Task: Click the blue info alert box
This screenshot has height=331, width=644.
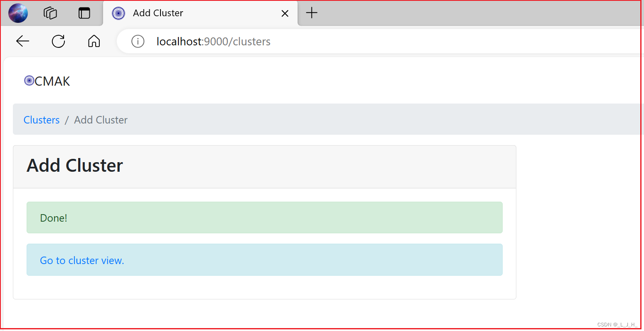Action: pos(264,260)
